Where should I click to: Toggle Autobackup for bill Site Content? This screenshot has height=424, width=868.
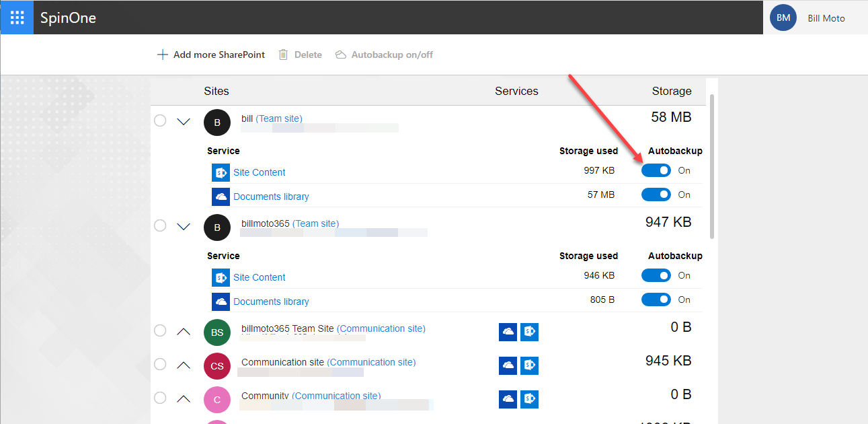coord(656,170)
